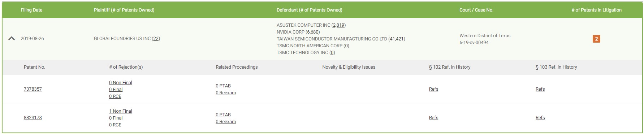This screenshot has width=644, height=134.
Task: Open §103 Refs for patent 8823178
Action: (x=540, y=118)
